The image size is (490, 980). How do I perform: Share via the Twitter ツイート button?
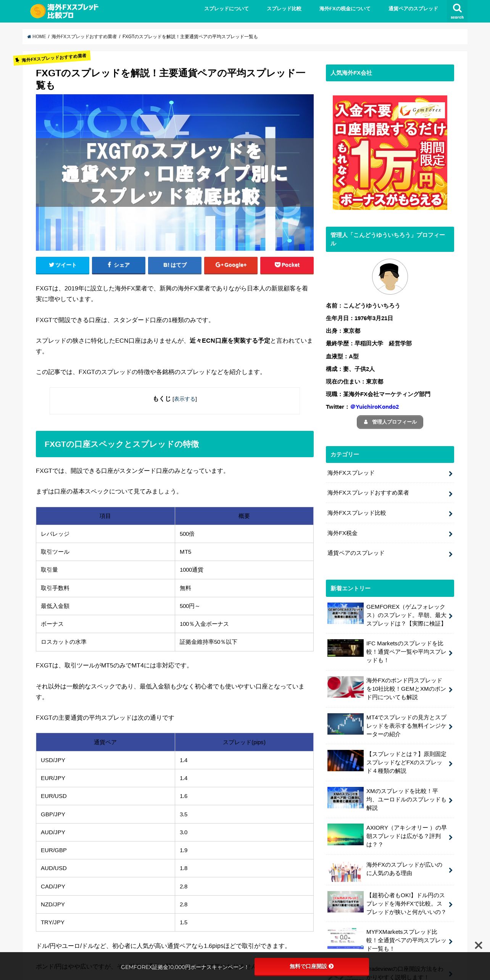tap(63, 265)
